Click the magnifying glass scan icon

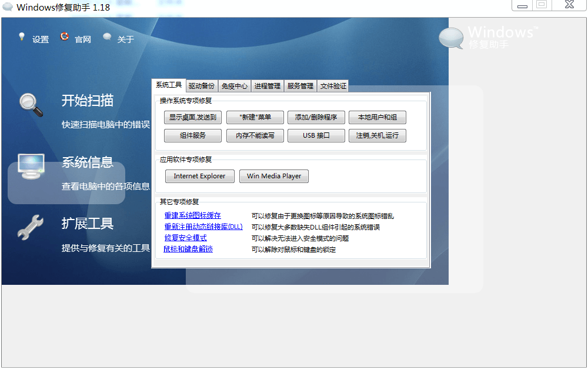[x=31, y=105]
